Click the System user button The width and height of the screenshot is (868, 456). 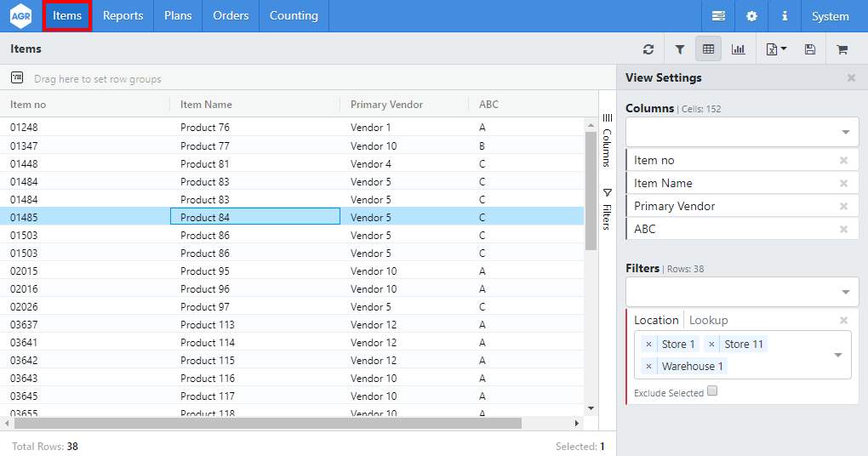pos(830,16)
